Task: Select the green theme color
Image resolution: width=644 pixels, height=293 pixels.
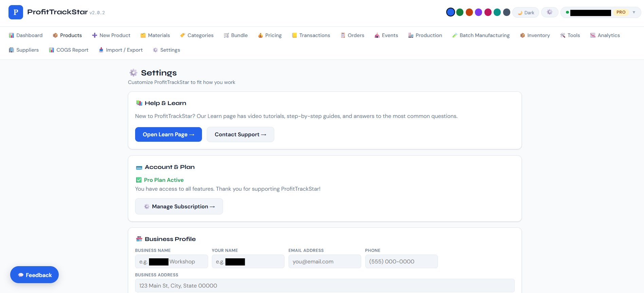Action: (x=460, y=12)
